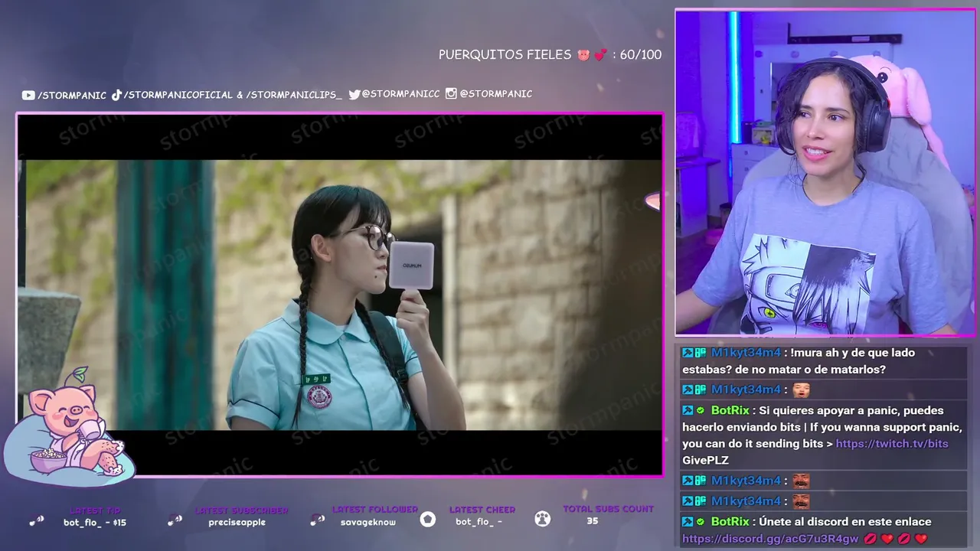Click the TikTok logo icon
This screenshot has width=980, height=551.
[117, 95]
